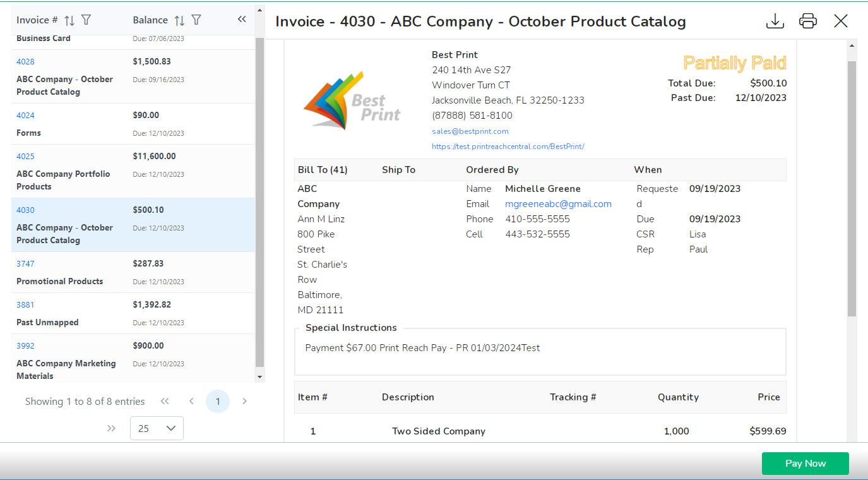Click the $900.00 balance amount

point(148,345)
